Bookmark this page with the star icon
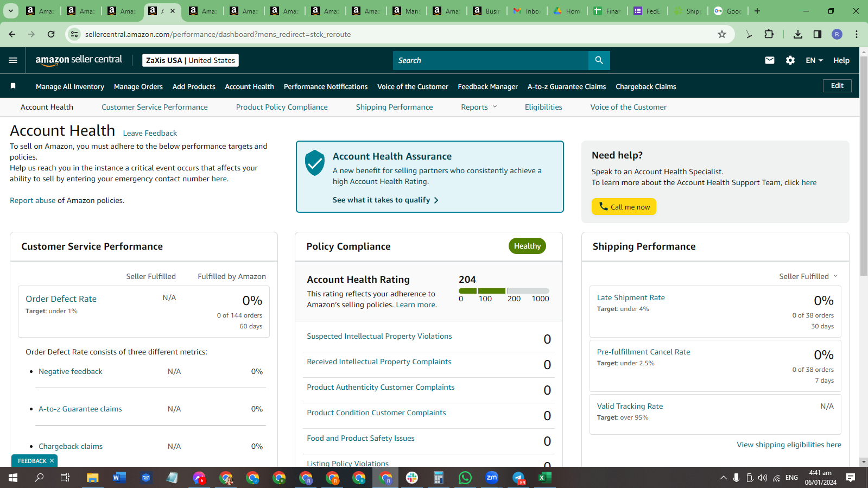Image resolution: width=868 pixels, height=488 pixels. [x=722, y=34]
